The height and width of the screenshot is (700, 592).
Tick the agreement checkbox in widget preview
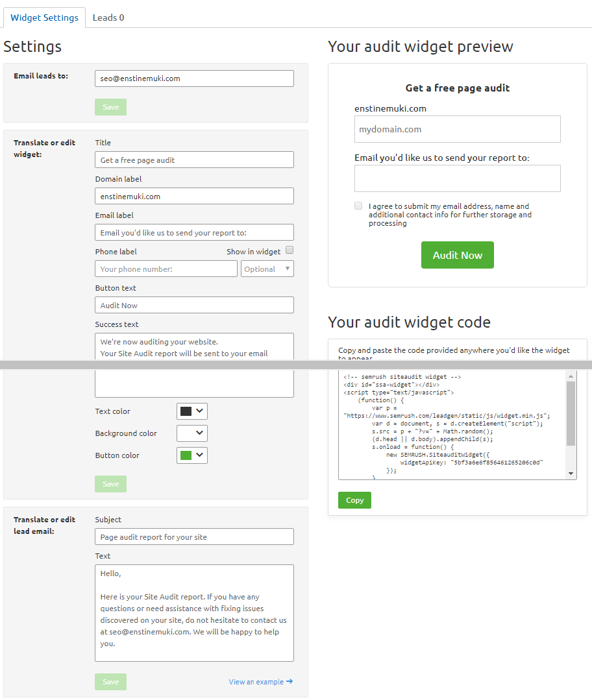pos(358,206)
